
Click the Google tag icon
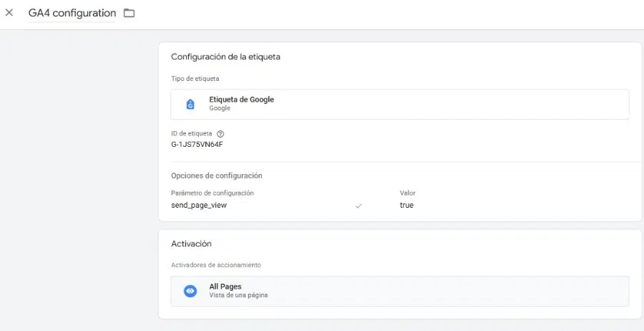pos(190,104)
